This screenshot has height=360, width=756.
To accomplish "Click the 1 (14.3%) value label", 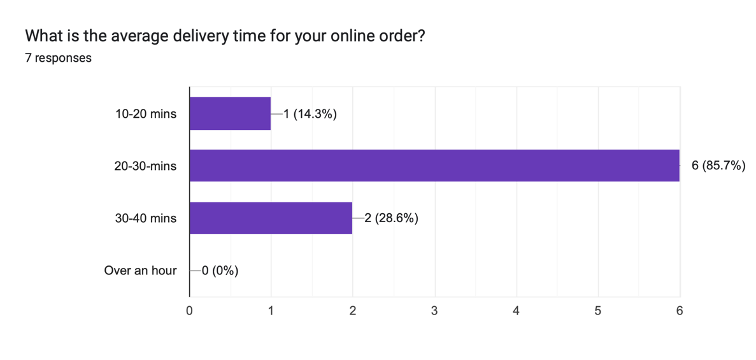I will 310,114.
